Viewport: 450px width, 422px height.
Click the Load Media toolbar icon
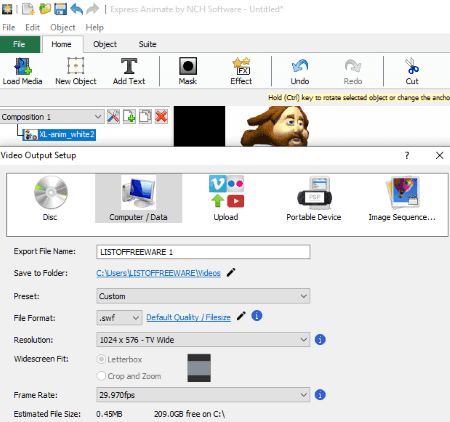(x=22, y=71)
